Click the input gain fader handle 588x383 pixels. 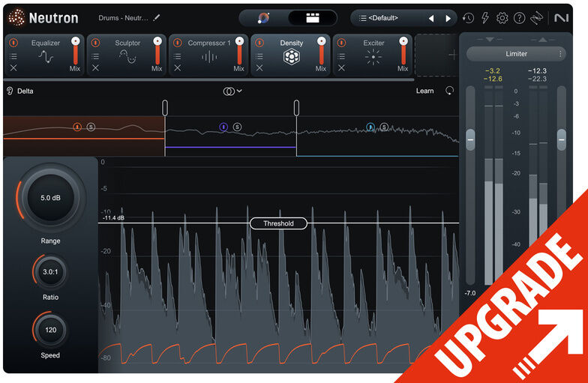(x=470, y=139)
